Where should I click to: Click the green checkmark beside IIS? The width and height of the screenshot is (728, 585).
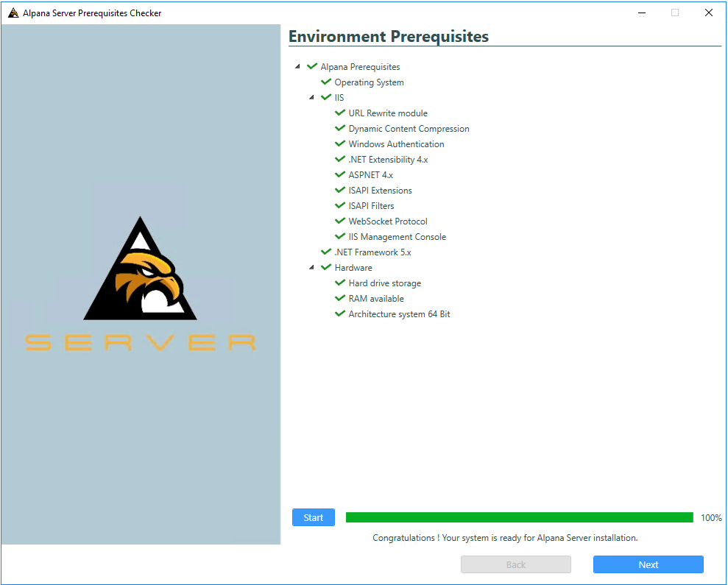pyautogui.click(x=326, y=97)
